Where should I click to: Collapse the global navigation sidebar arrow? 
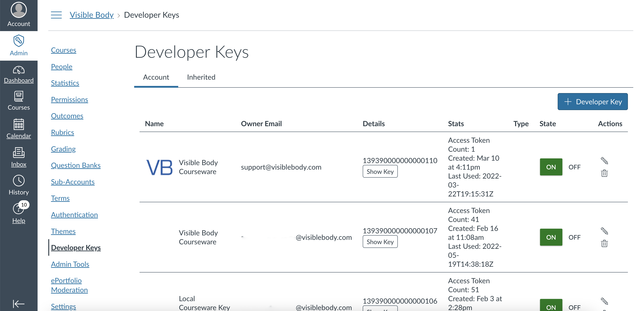point(19,303)
